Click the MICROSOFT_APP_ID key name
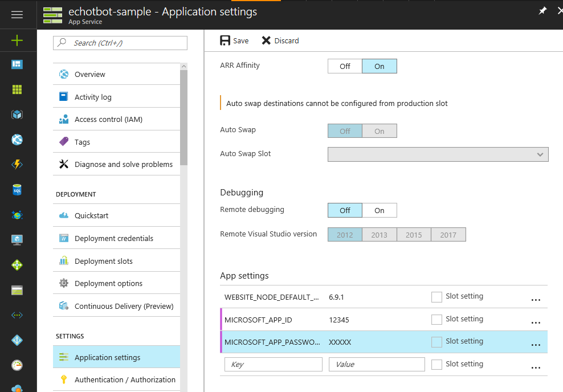The image size is (563, 392). point(258,320)
